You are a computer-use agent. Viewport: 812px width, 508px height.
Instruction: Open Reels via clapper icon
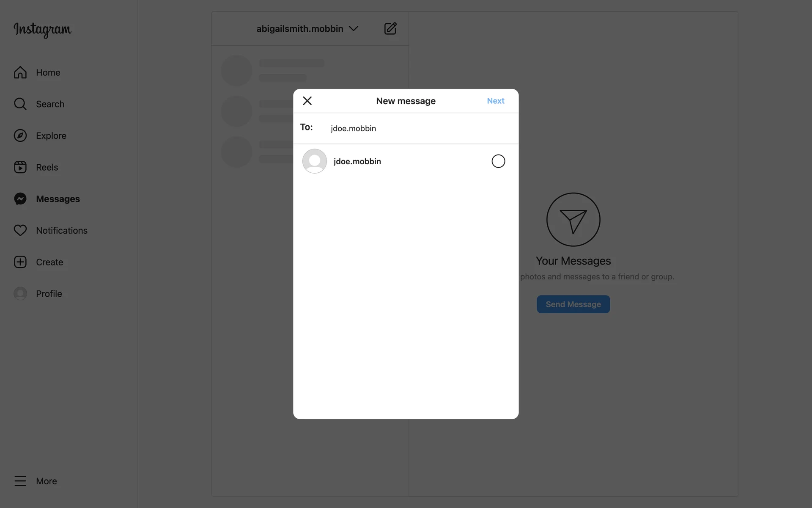click(20, 167)
